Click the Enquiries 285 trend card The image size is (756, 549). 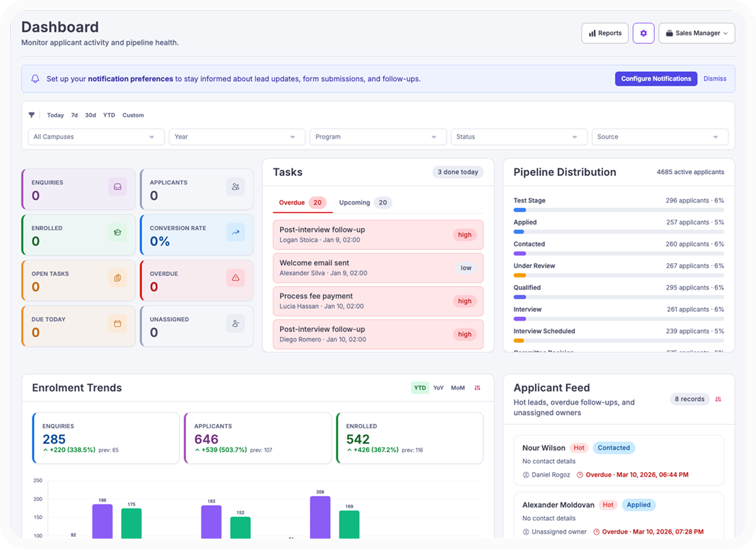pos(106,438)
